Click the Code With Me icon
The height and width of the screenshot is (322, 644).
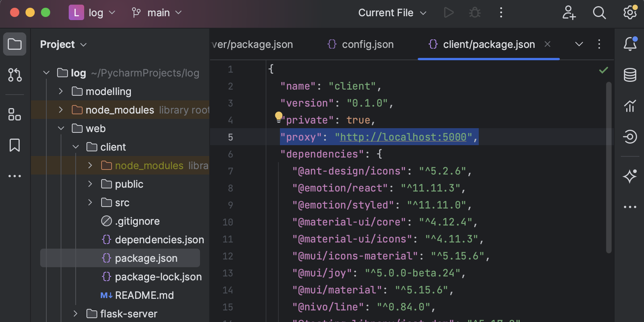569,13
